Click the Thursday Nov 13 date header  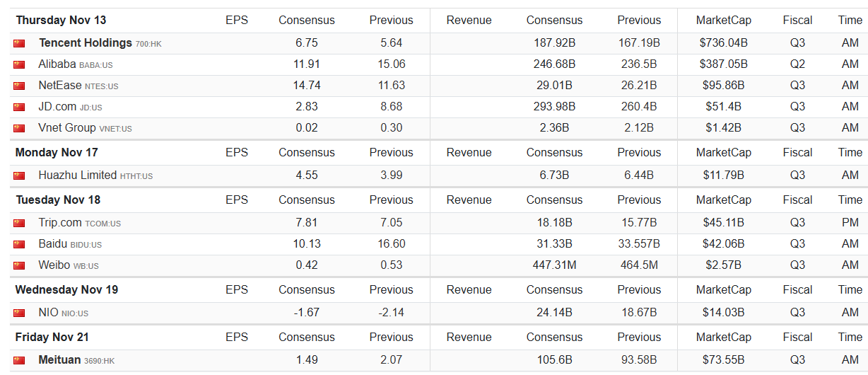click(61, 20)
